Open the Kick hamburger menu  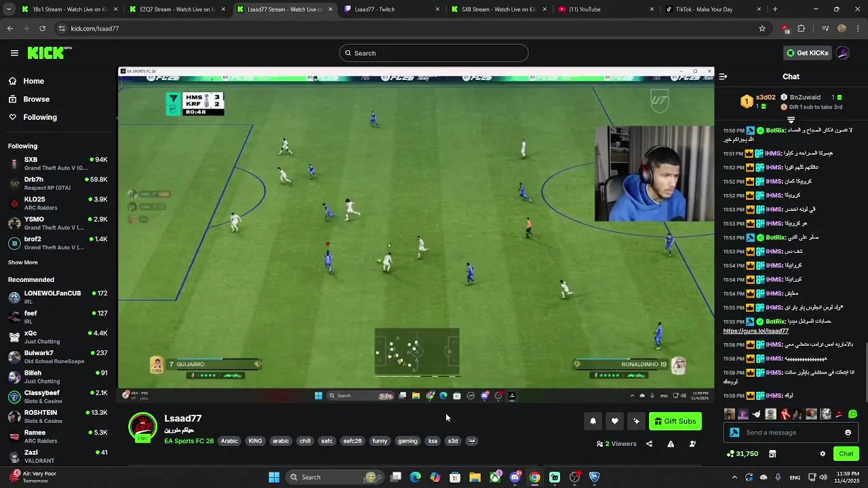point(14,53)
